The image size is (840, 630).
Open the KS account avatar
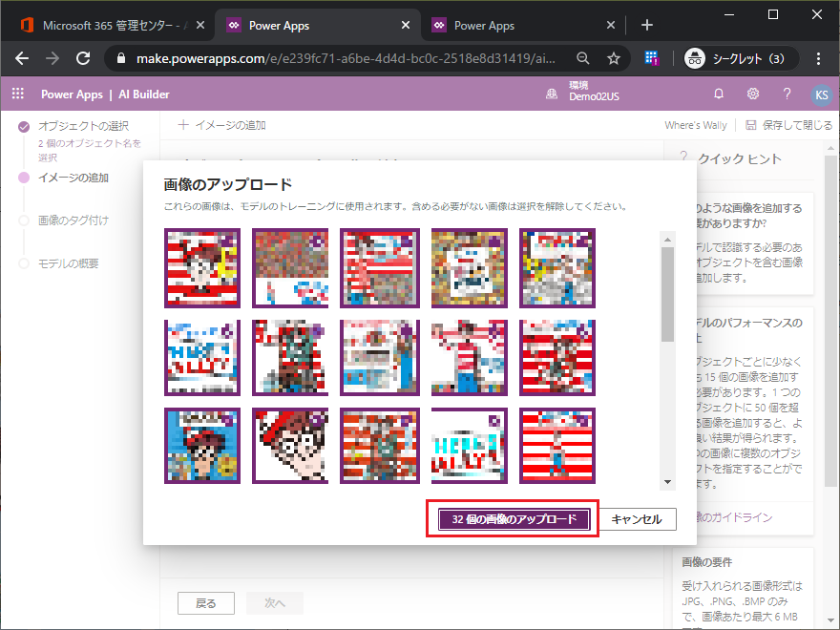point(821,94)
